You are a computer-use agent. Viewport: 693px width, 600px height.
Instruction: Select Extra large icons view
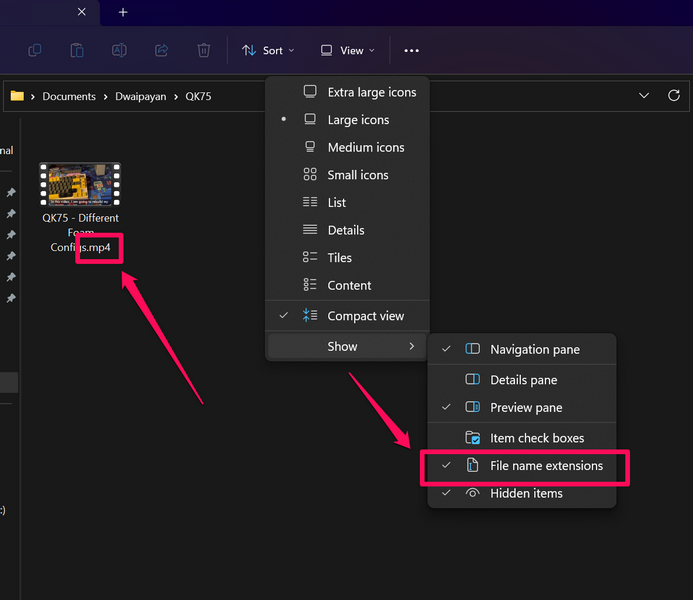tap(372, 92)
